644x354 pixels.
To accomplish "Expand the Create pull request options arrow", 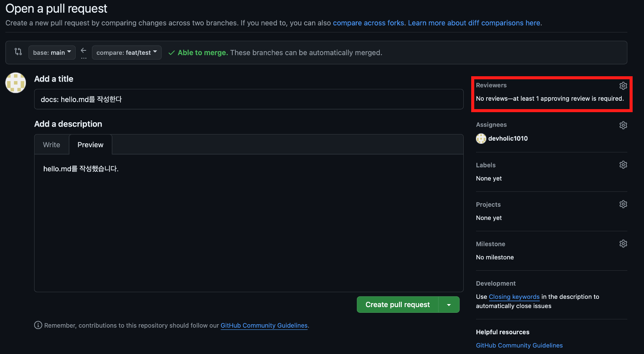I will [x=449, y=304].
